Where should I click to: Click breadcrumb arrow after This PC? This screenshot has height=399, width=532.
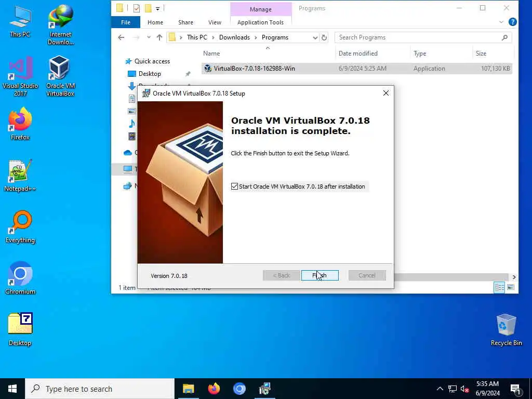tap(213, 37)
